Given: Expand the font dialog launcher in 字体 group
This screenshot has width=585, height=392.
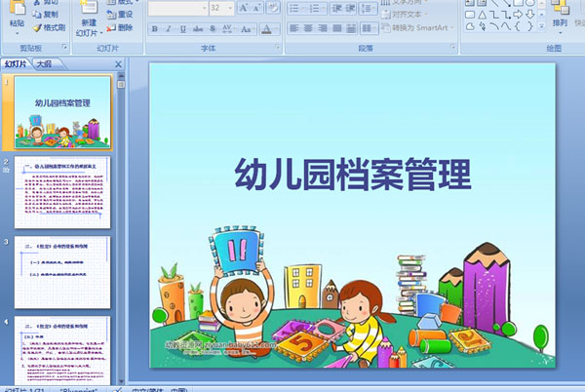Looking at the screenshot, I should pyautogui.click(x=277, y=47).
